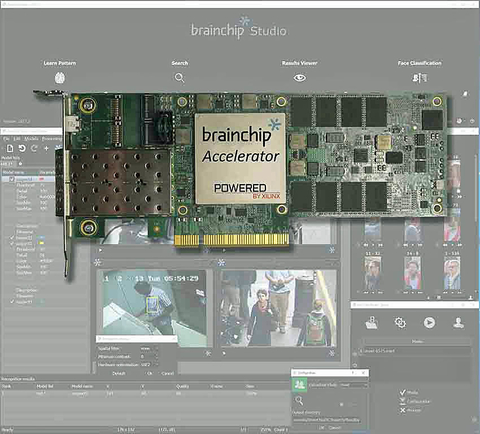Select the face thumbnail labeled 14 - 8
The height and width of the screenshot is (434, 480).
click(412, 273)
